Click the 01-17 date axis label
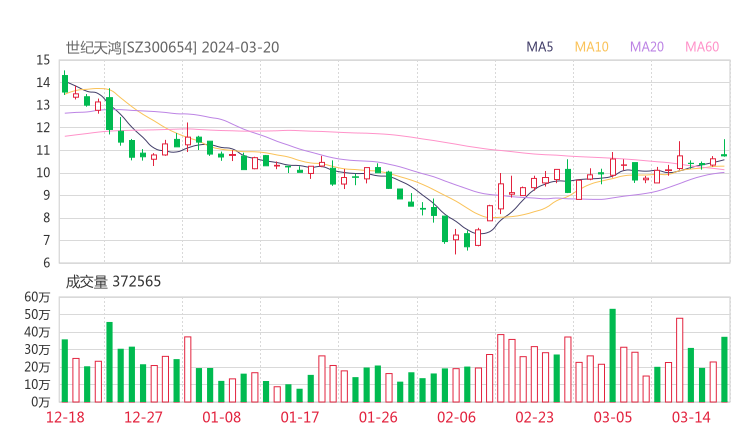This screenshot has width=740, height=440. (x=300, y=417)
